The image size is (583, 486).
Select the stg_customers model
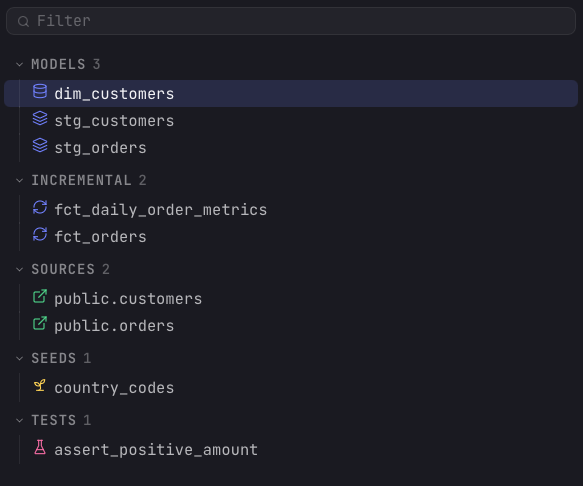pos(291,120)
